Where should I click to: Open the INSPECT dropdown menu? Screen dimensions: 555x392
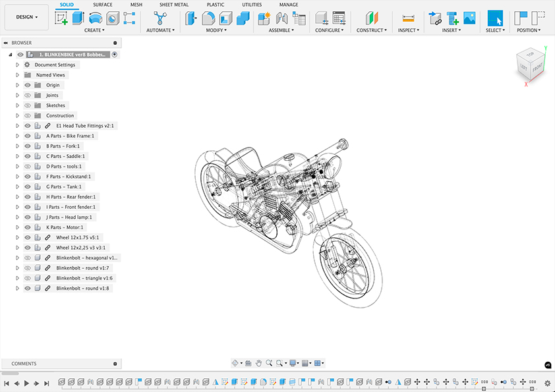pyautogui.click(x=409, y=30)
